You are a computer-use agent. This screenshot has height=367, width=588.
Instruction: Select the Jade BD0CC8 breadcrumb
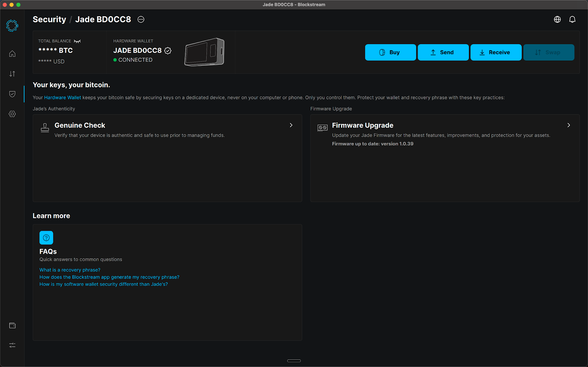click(103, 19)
